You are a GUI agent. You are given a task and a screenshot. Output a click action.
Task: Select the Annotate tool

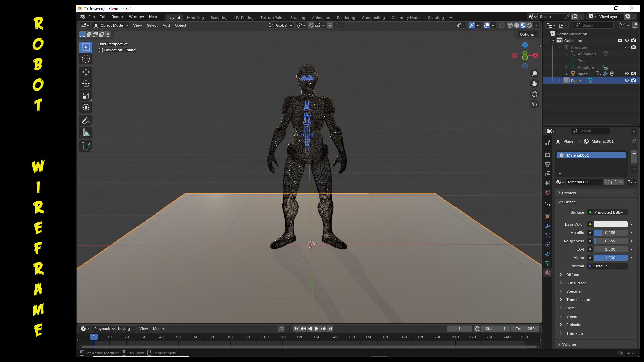coord(86,121)
